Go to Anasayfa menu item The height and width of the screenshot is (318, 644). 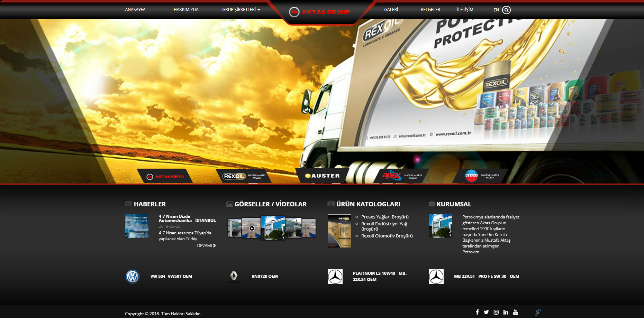pos(135,10)
